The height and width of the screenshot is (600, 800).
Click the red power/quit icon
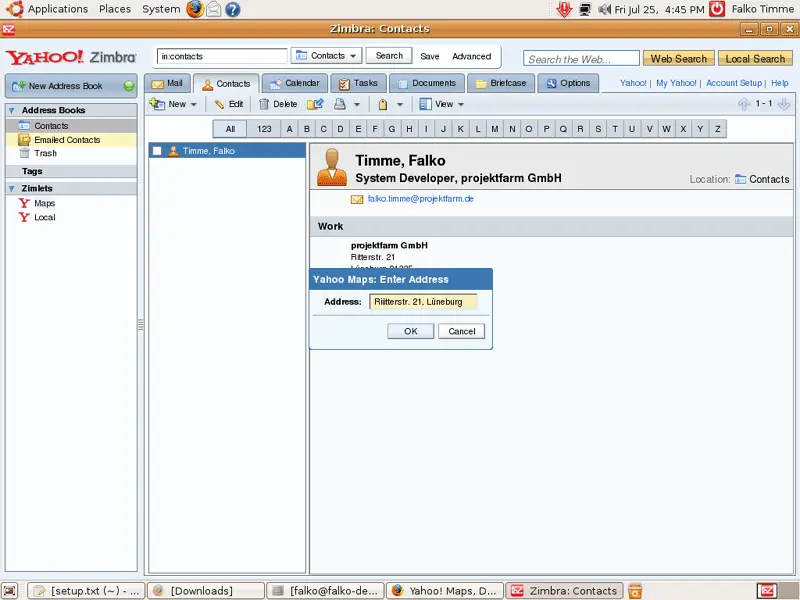click(x=717, y=9)
